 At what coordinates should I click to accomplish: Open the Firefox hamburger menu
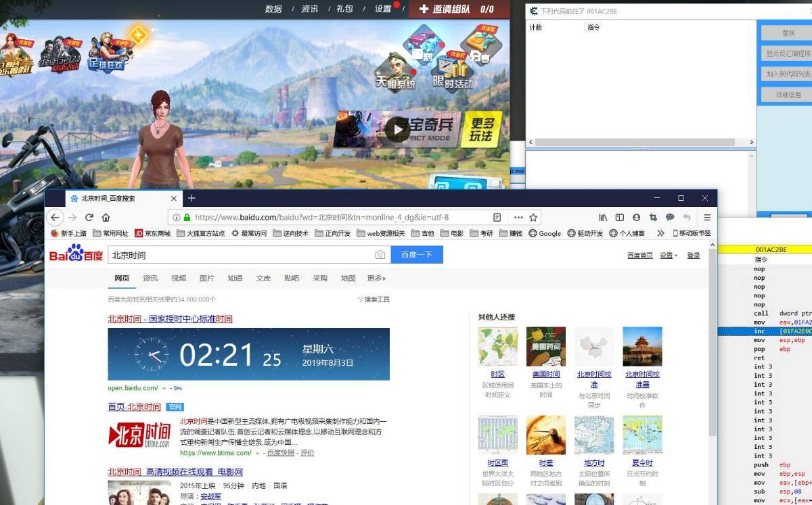tap(707, 218)
